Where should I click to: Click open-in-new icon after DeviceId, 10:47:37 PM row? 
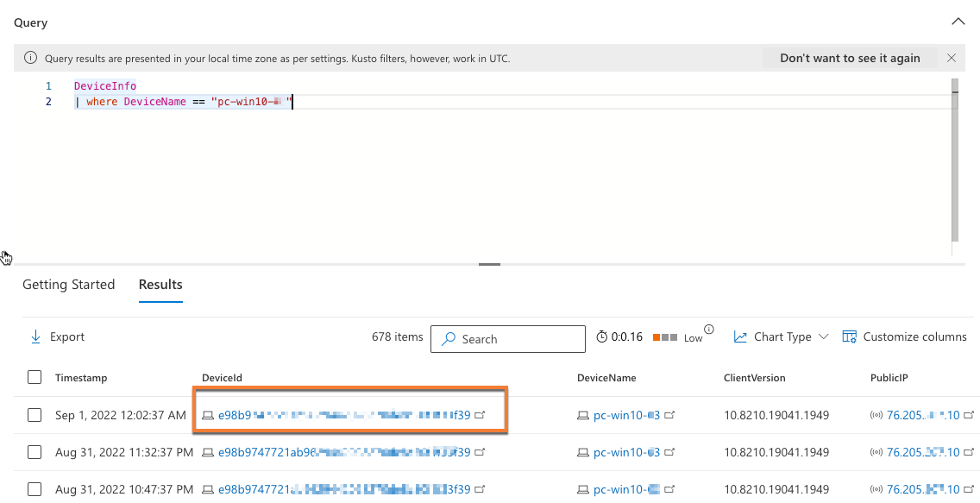tap(480, 488)
